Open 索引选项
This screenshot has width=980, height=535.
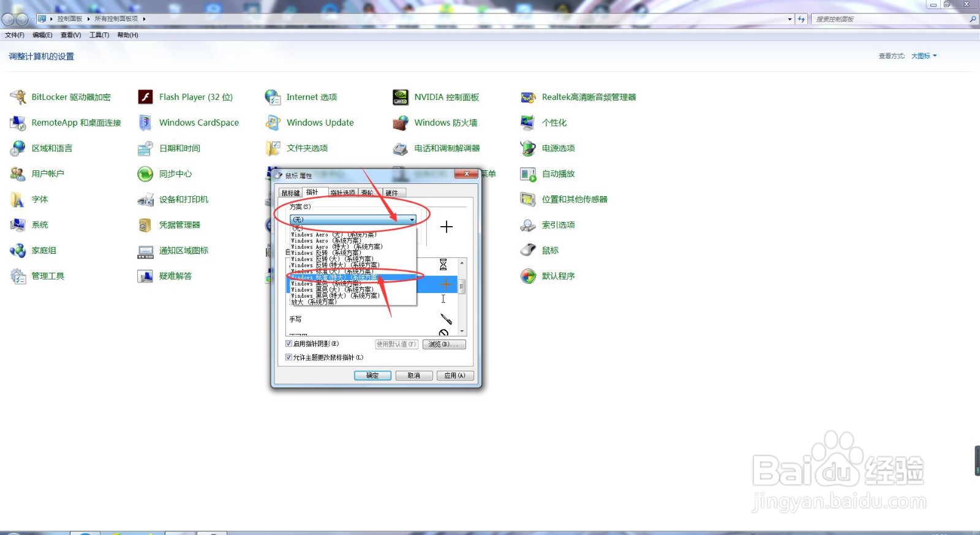548,225
